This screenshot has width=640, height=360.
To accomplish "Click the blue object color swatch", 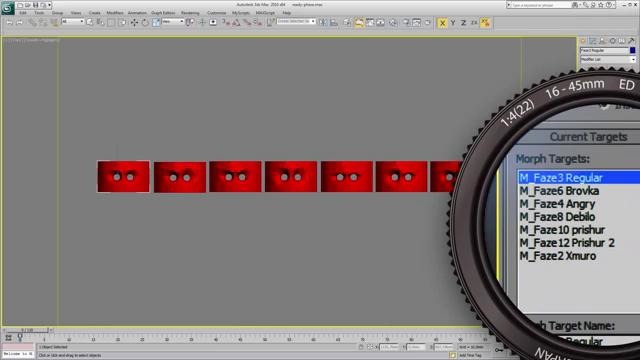I will tap(632, 50).
